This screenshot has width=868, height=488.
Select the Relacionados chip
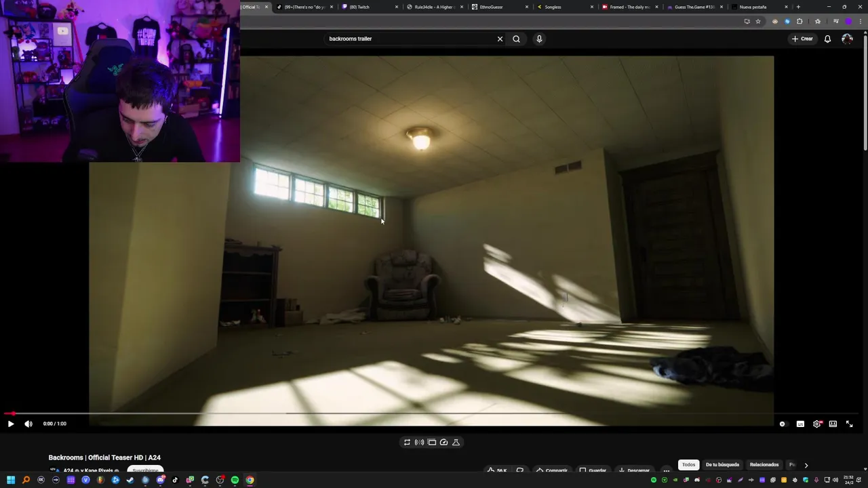pos(764,465)
